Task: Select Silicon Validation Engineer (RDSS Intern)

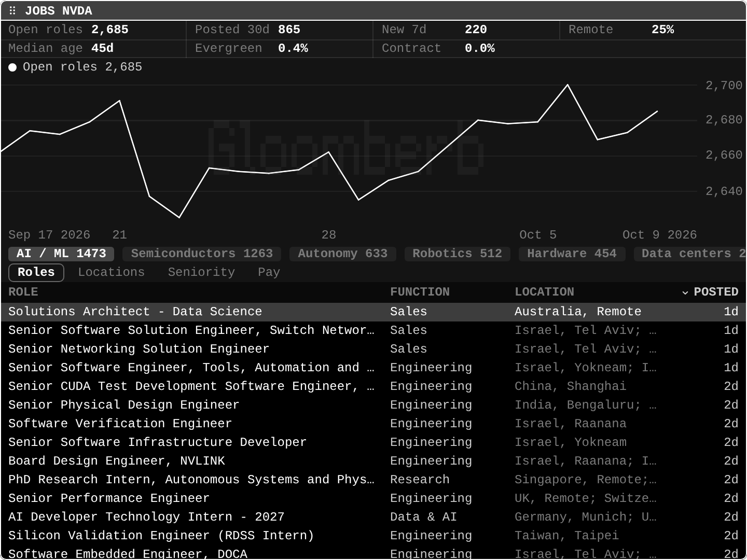Action: (374, 536)
